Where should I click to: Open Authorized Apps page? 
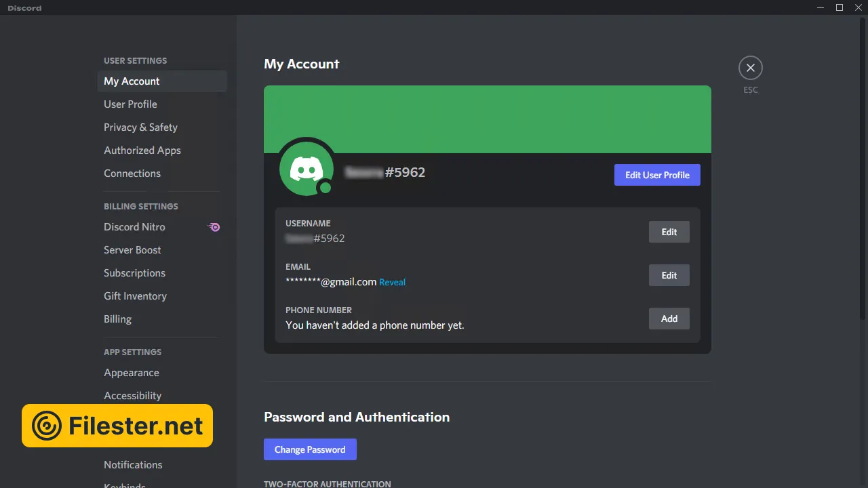click(142, 150)
